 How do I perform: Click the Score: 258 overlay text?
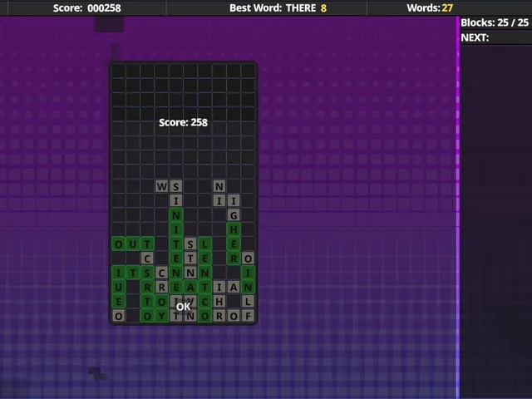(x=183, y=122)
